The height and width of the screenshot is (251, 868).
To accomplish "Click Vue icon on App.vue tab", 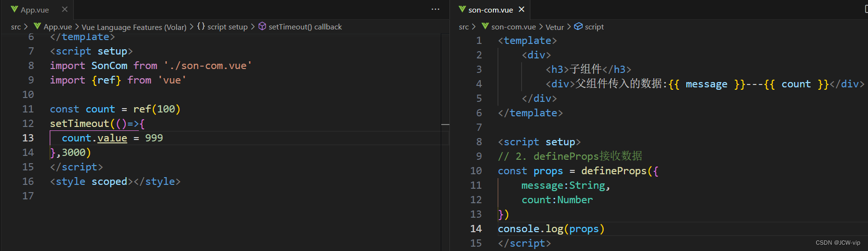I will coord(14,10).
